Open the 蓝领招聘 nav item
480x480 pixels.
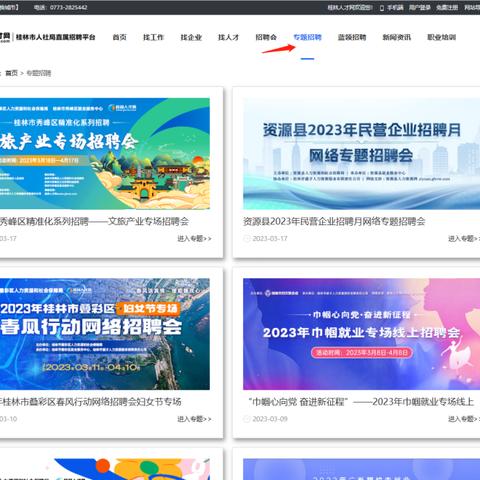[x=352, y=37]
